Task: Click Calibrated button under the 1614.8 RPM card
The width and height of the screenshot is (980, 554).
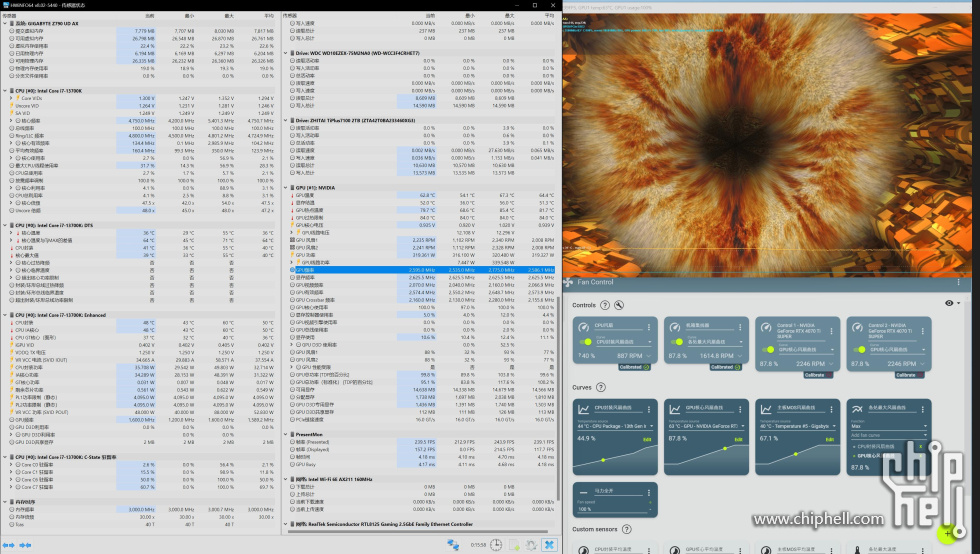Action: pyautogui.click(x=726, y=367)
